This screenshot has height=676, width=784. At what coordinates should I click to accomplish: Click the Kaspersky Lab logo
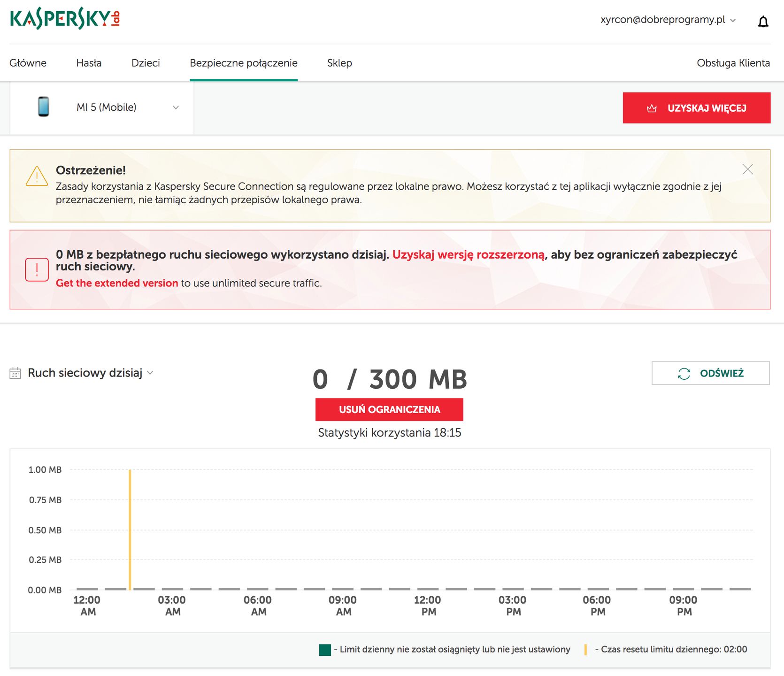[65, 18]
